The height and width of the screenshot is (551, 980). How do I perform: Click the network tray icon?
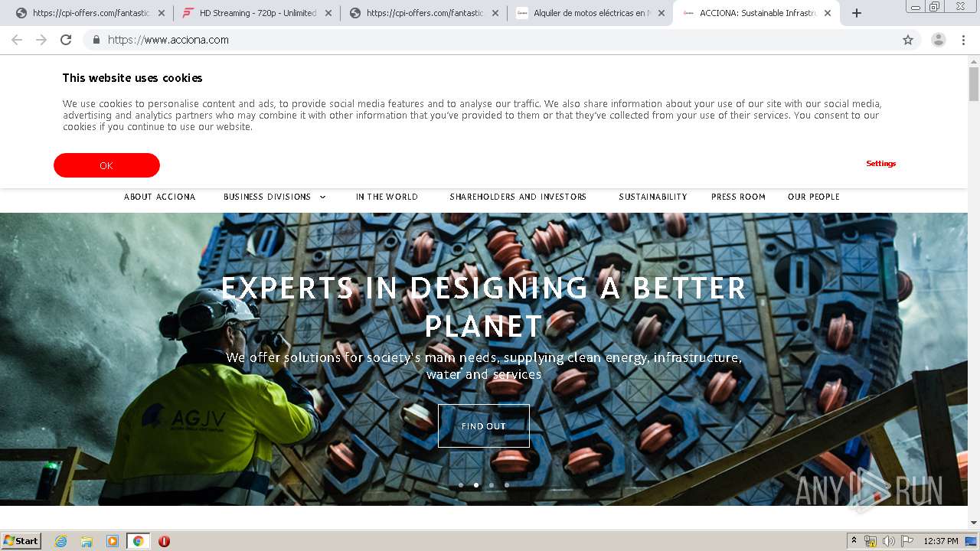coord(871,541)
